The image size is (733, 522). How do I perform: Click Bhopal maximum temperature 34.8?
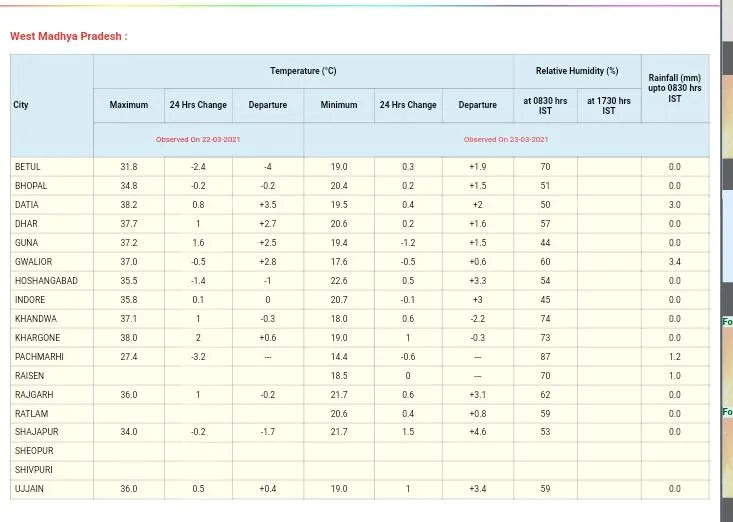coord(129,186)
